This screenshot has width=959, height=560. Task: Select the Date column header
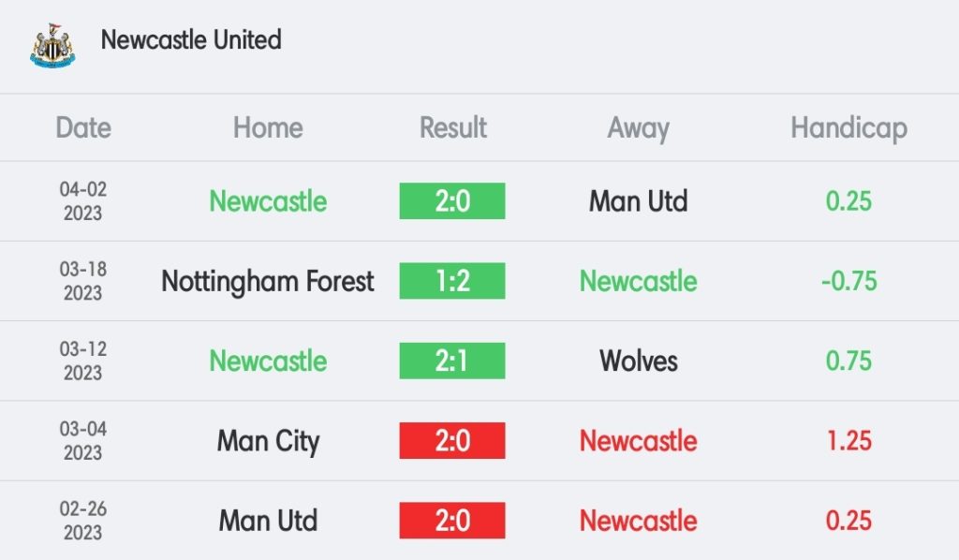click(83, 128)
